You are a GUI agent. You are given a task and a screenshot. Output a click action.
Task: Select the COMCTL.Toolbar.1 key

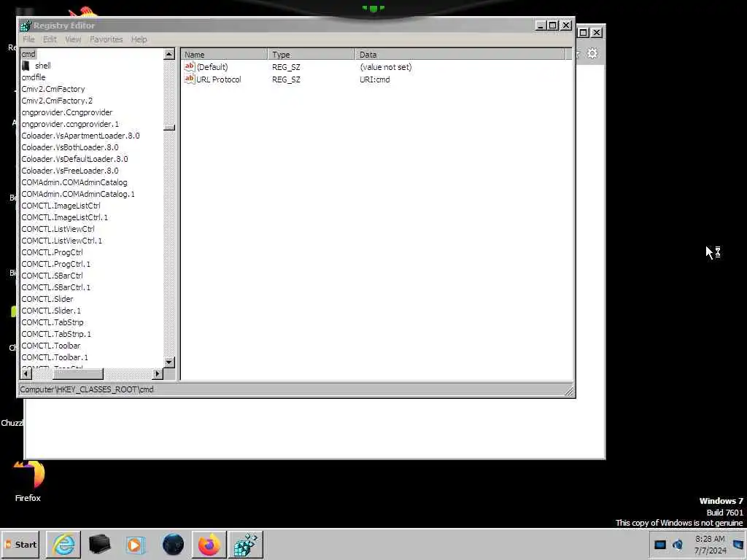click(55, 357)
